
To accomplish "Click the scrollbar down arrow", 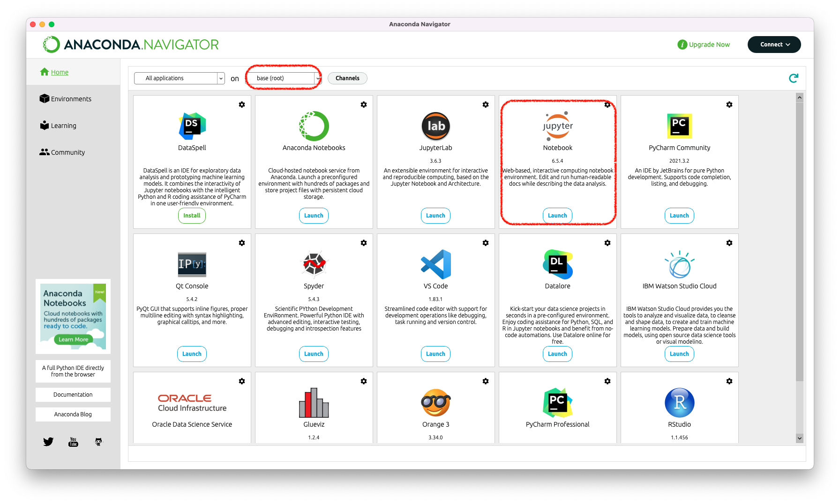I will (800, 438).
